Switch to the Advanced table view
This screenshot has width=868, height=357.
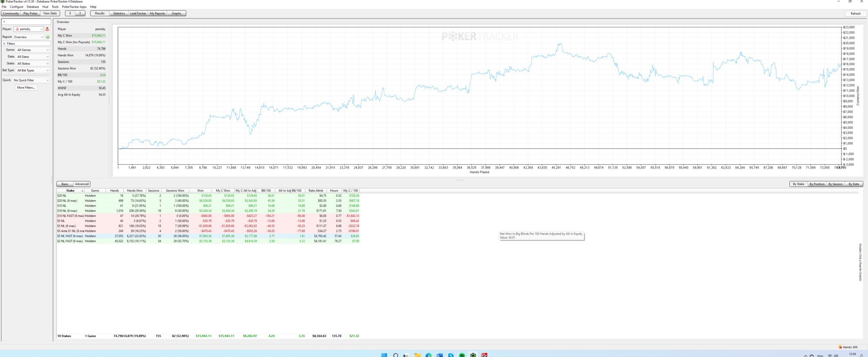(x=82, y=184)
